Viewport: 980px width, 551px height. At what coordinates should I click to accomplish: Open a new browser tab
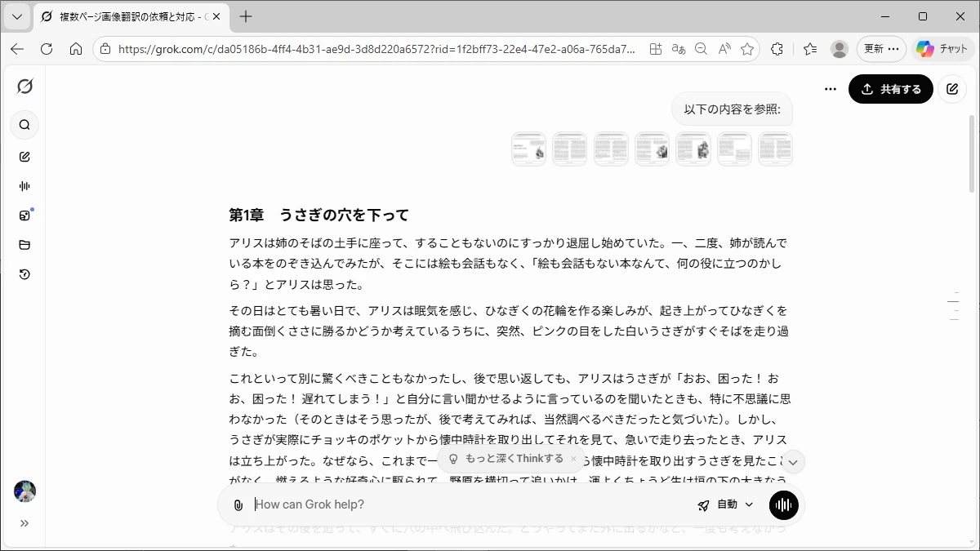pyautogui.click(x=246, y=16)
